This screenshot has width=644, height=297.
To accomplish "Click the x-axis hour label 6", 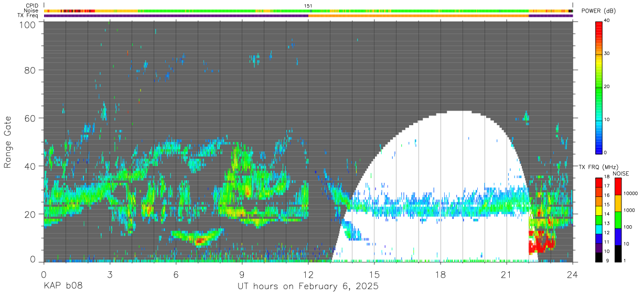I will click(176, 274).
